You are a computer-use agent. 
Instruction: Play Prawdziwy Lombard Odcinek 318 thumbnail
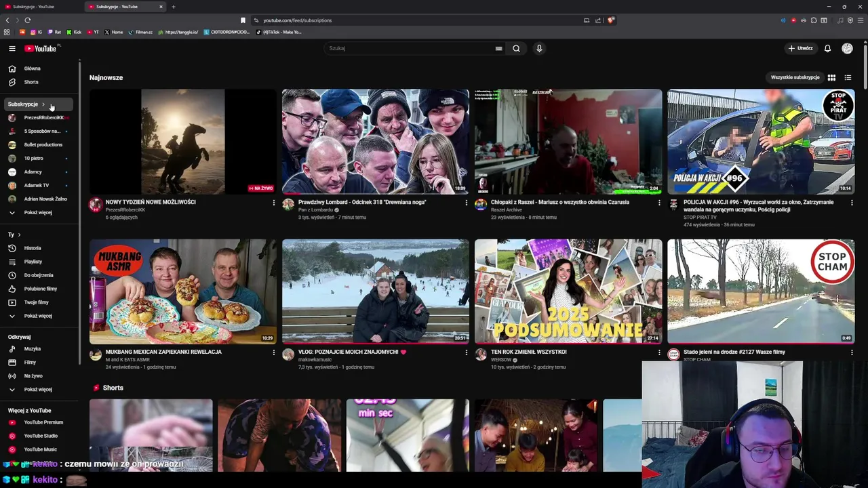(375, 142)
